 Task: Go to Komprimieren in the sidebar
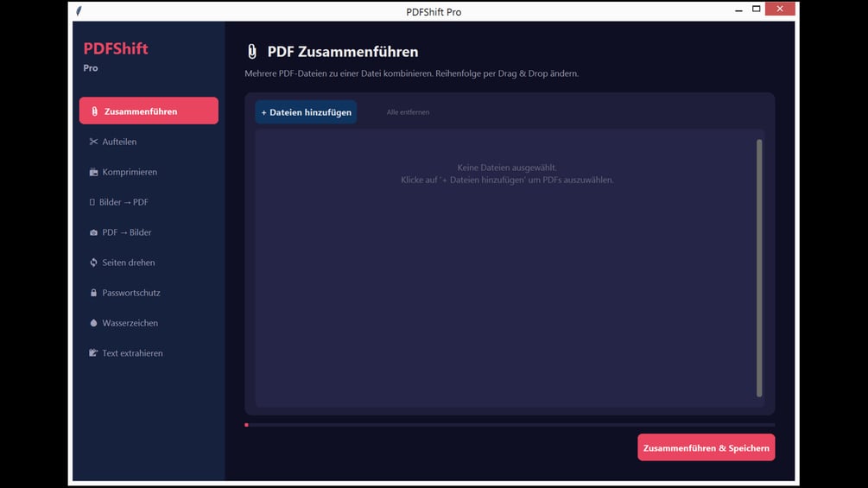(149, 172)
